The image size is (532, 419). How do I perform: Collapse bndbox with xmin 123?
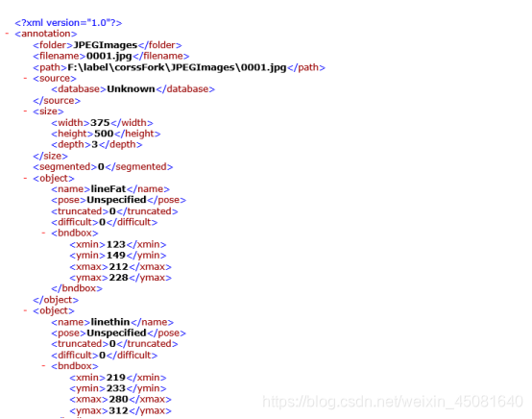coord(43,233)
